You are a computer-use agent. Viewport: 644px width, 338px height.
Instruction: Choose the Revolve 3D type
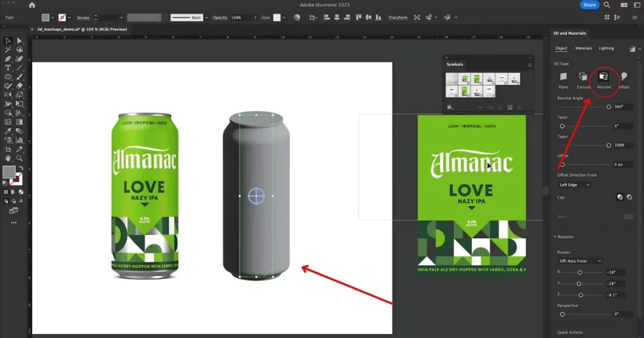click(x=604, y=80)
